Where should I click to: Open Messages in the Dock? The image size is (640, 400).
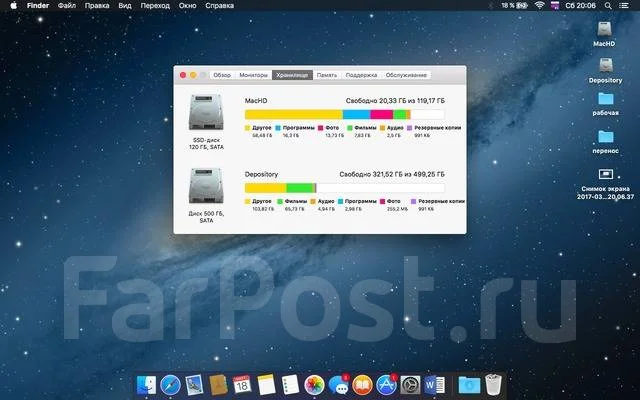click(338, 384)
